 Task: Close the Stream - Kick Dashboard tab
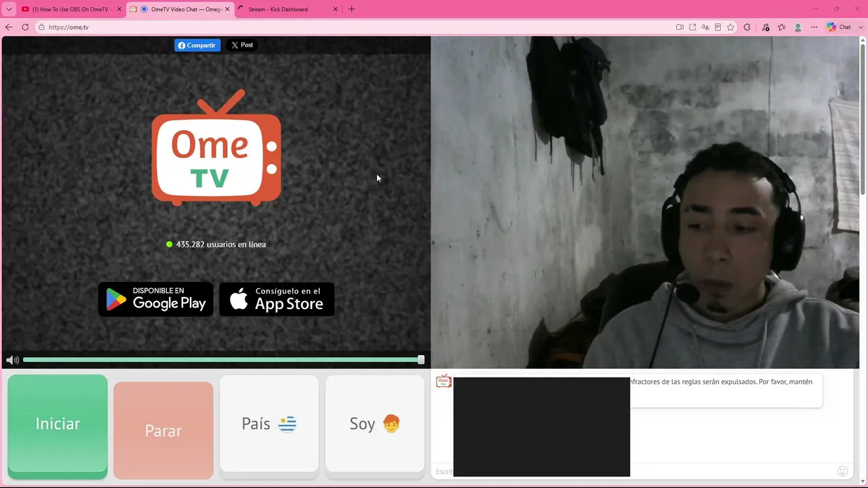335,9
